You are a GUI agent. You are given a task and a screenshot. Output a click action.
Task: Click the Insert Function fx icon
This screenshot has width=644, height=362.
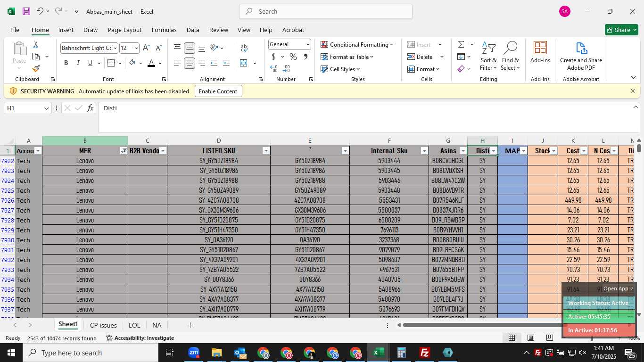91,108
